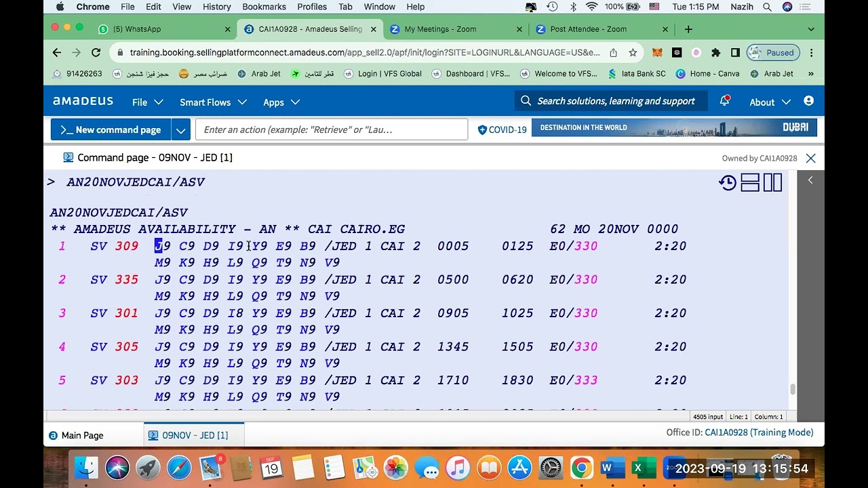Open MetaMask fox extension

[657, 52]
